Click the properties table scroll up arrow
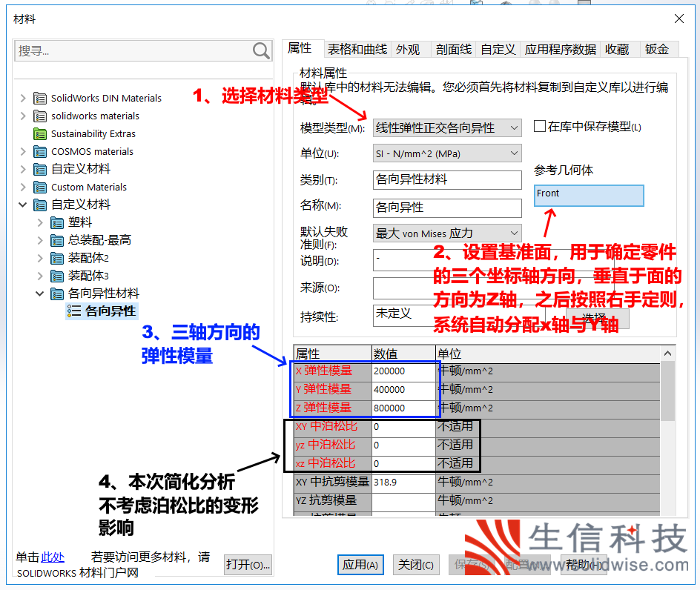This screenshot has width=700, height=590. pos(667,354)
